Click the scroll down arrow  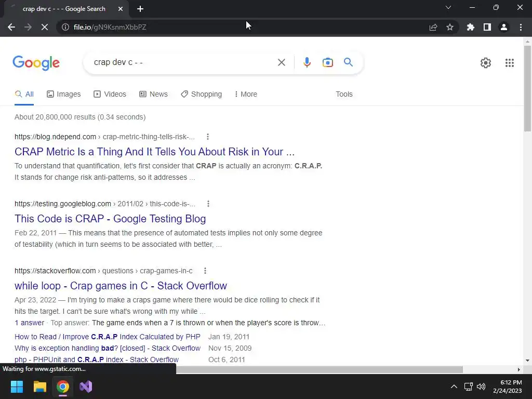point(527,361)
